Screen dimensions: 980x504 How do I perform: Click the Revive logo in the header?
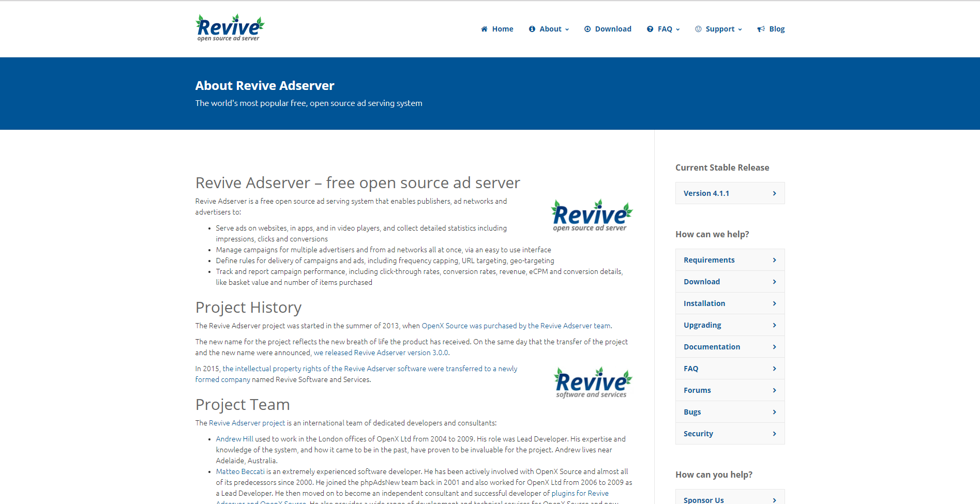pyautogui.click(x=230, y=28)
